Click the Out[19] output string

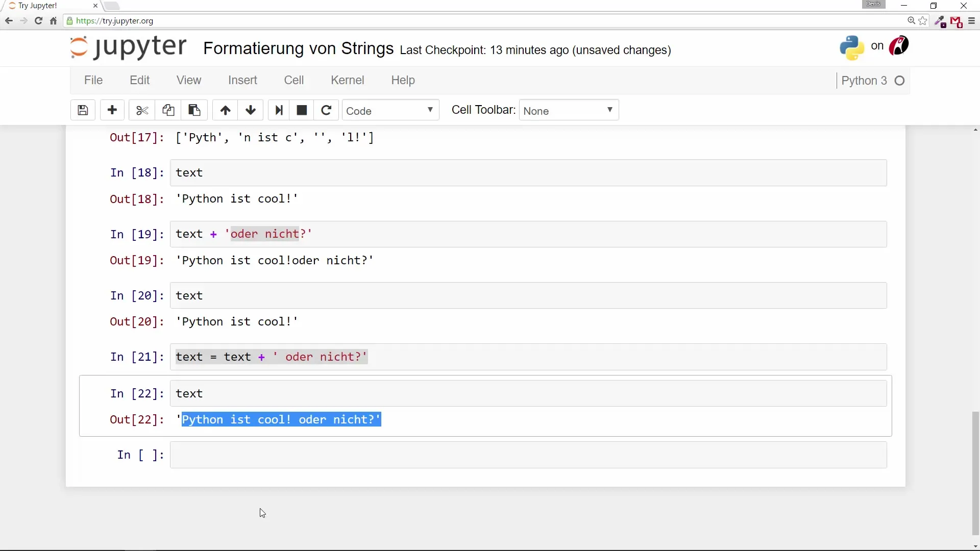[x=275, y=261]
